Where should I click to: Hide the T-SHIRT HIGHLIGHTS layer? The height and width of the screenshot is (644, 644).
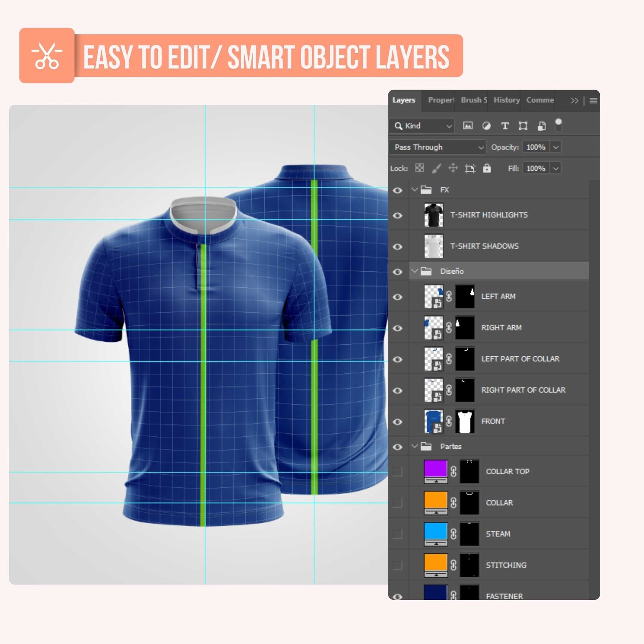[x=398, y=215]
